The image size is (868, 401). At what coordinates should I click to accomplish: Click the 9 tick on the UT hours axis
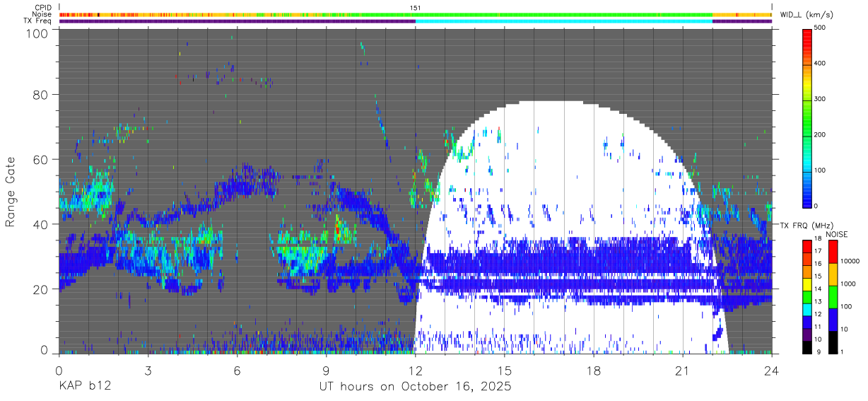click(326, 370)
